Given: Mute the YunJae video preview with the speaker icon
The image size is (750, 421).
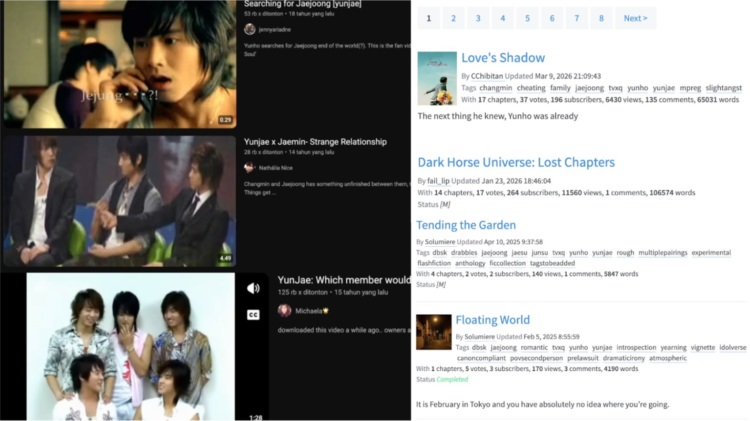Looking at the screenshot, I should (253, 288).
